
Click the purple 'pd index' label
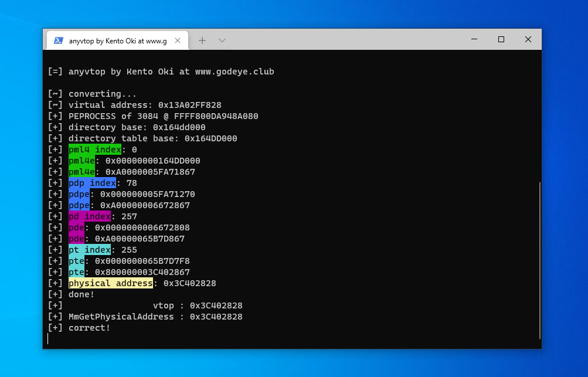click(x=90, y=216)
